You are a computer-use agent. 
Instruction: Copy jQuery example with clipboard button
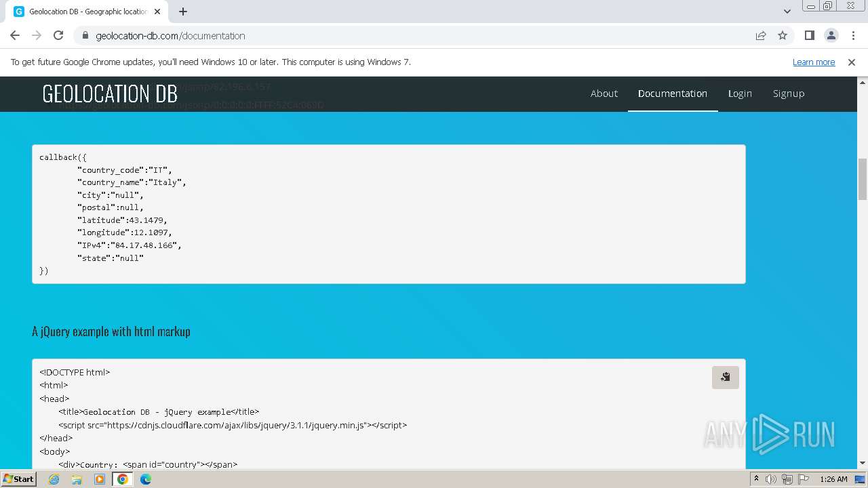click(725, 378)
